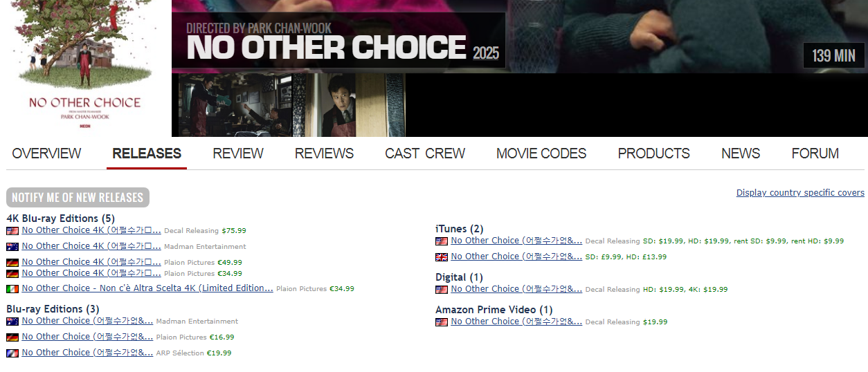Click the 2025 year link beside the title
Viewport: 868px width, 372px height.
point(486,53)
